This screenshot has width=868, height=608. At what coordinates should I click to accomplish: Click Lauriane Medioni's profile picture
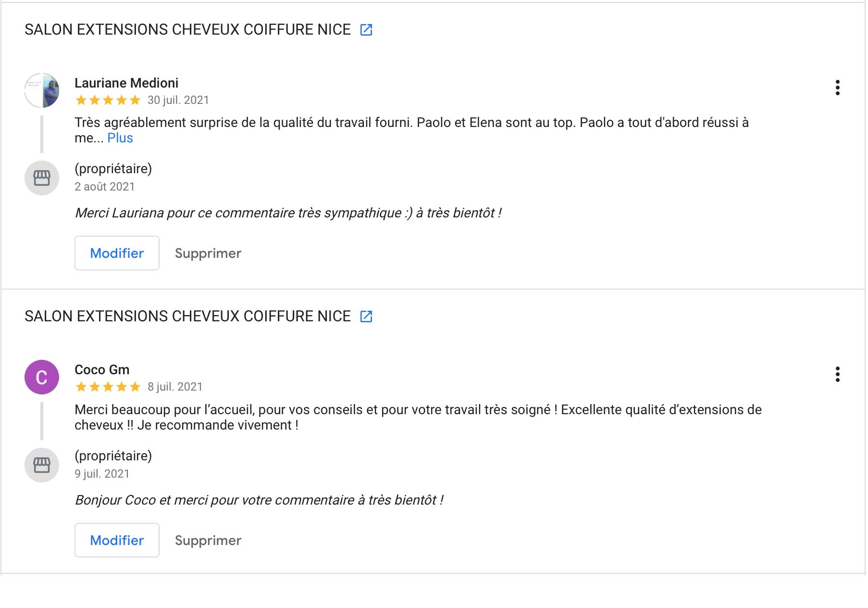click(42, 90)
